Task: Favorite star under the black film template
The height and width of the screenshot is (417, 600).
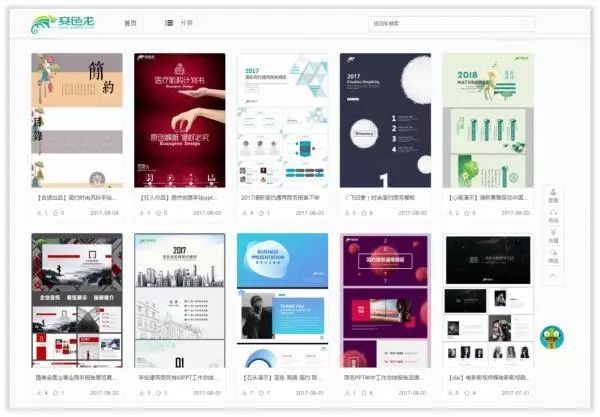Action: pos(466,393)
